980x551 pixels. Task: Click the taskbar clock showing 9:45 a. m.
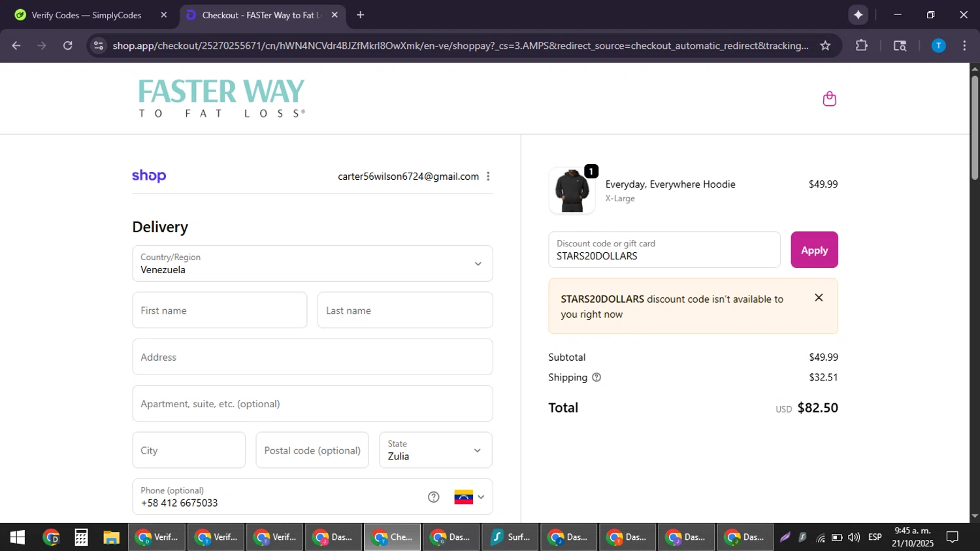point(913,537)
